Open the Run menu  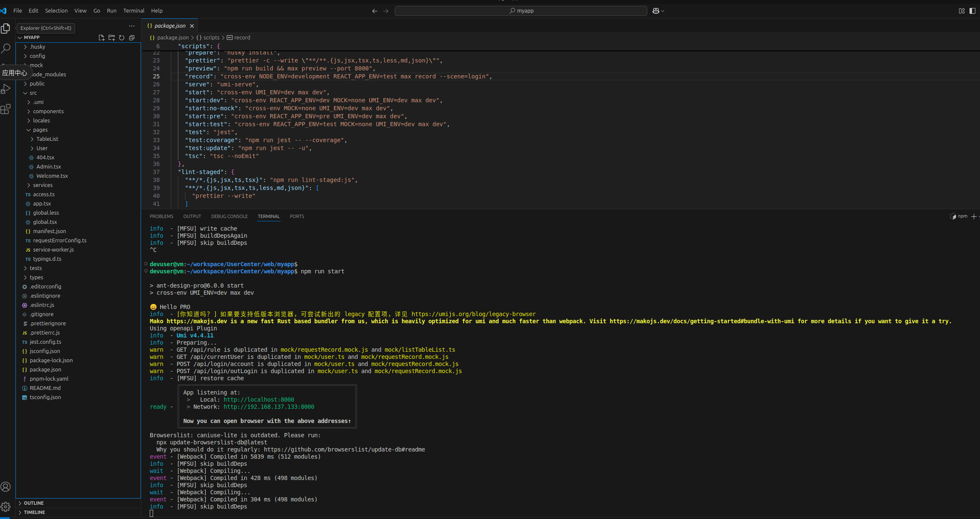point(112,11)
